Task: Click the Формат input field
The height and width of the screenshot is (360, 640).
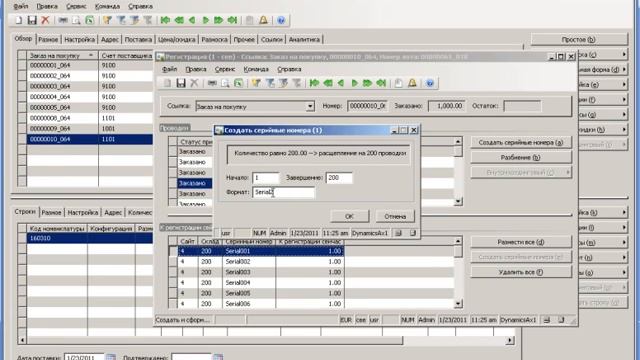Action: tap(284, 192)
